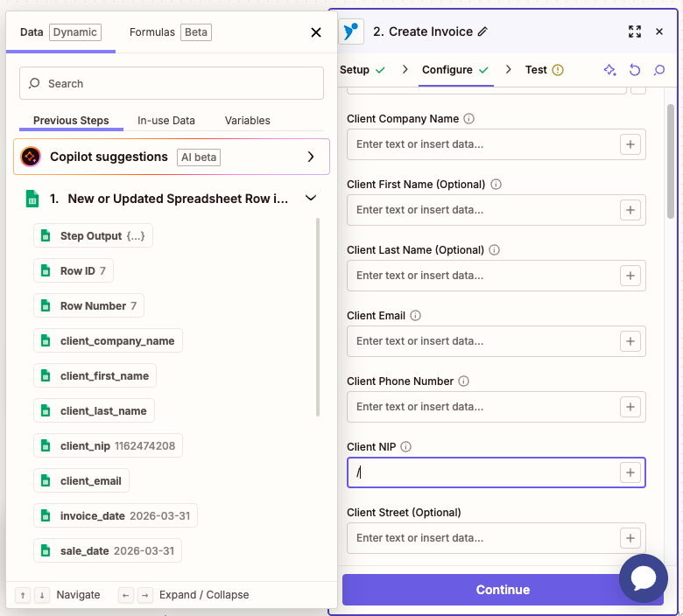
Task: Switch to the Formulas Beta tab
Action: 171,32
